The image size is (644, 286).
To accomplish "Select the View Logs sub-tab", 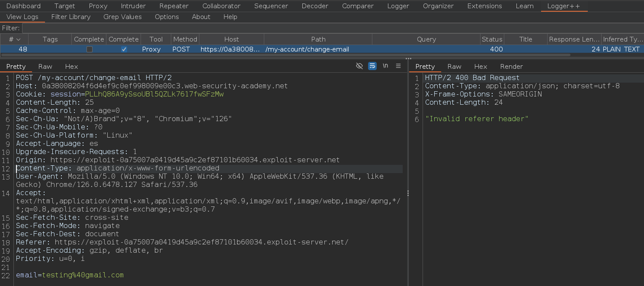I will (x=22, y=17).
